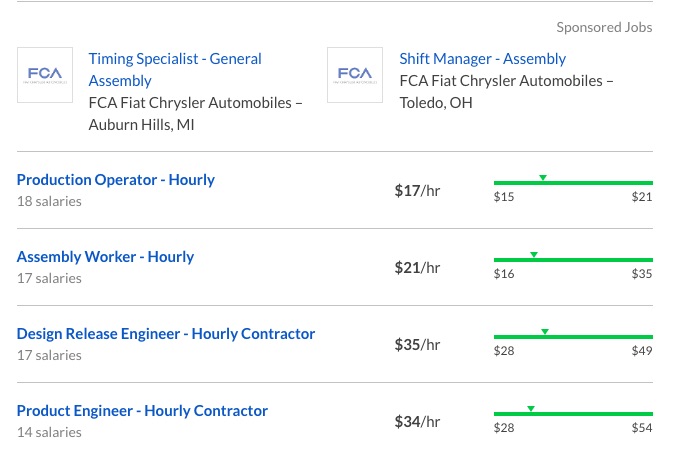The height and width of the screenshot is (454, 673).
Task: Click the Sponsored Jobs label
Action: coord(604,27)
